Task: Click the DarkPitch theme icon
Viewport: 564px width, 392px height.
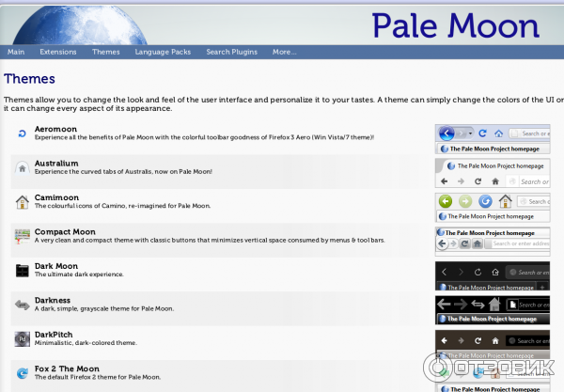Action: pos(22,338)
